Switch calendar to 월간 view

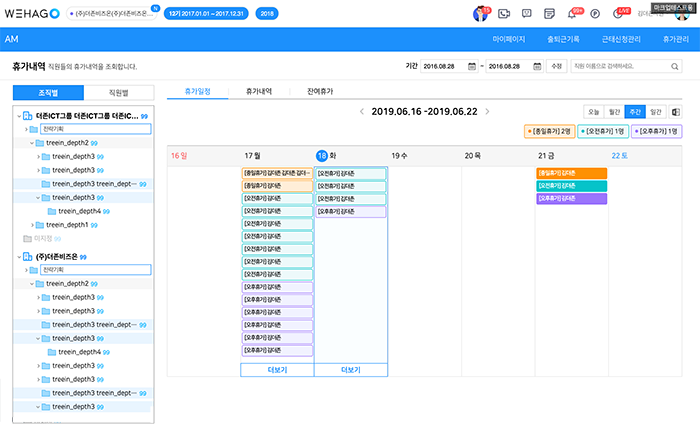click(x=614, y=112)
